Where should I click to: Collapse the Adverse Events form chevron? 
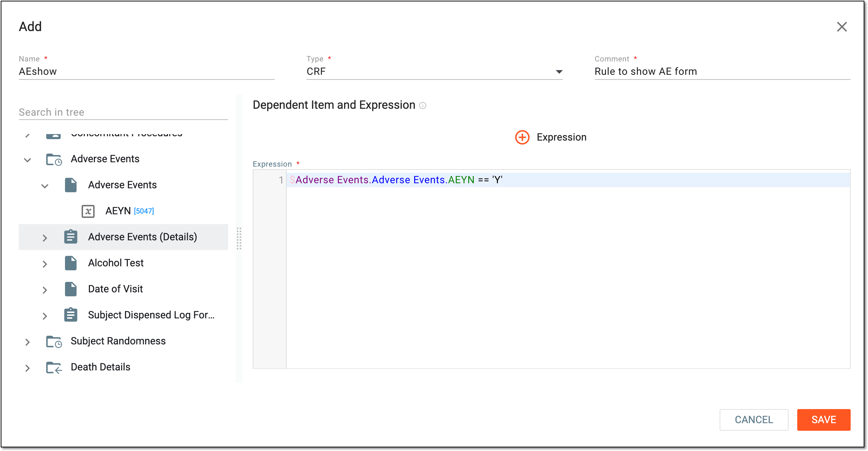pyautogui.click(x=45, y=186)
